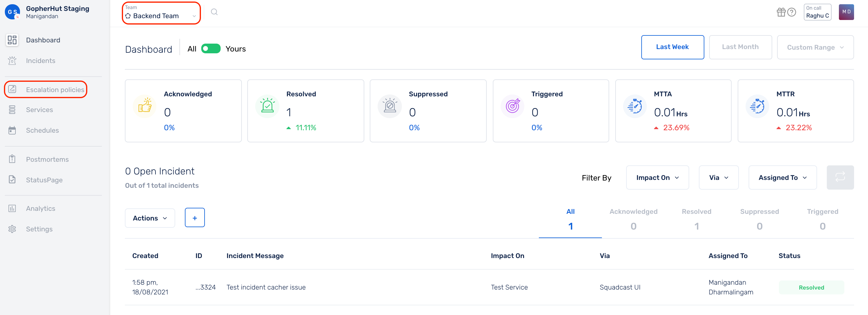Click the refresh filters icon button
Image resolution: width=868 pixels, height=315 pixels.
click(840, 177)
